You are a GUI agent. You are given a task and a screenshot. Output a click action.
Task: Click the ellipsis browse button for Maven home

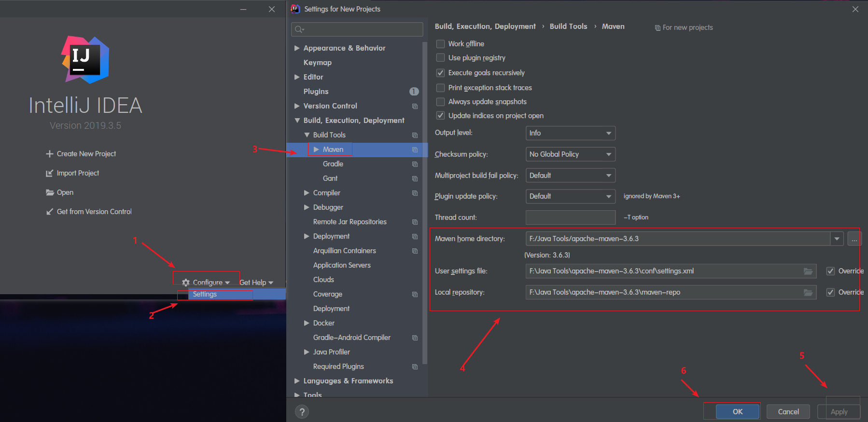[854, 239]
